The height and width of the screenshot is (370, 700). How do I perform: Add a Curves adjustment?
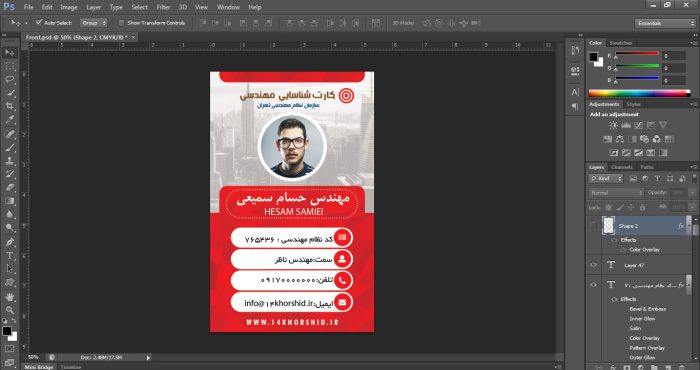(638, 125)
